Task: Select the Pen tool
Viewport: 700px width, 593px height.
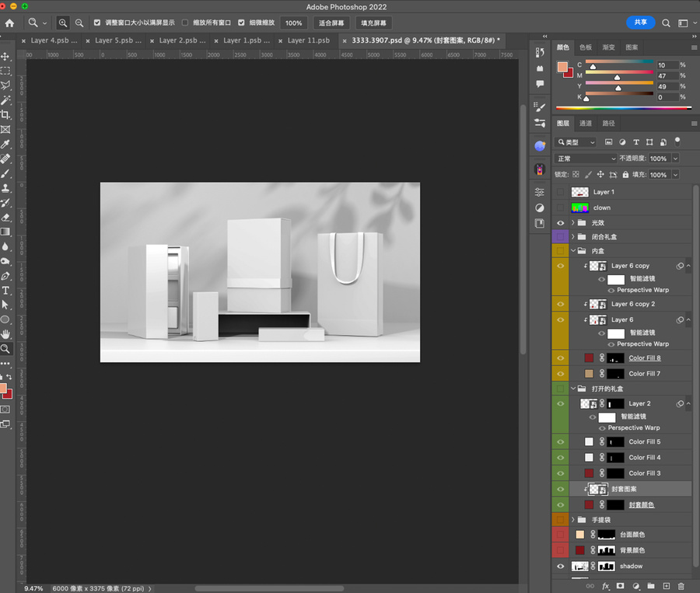Action: click(5, 276)
